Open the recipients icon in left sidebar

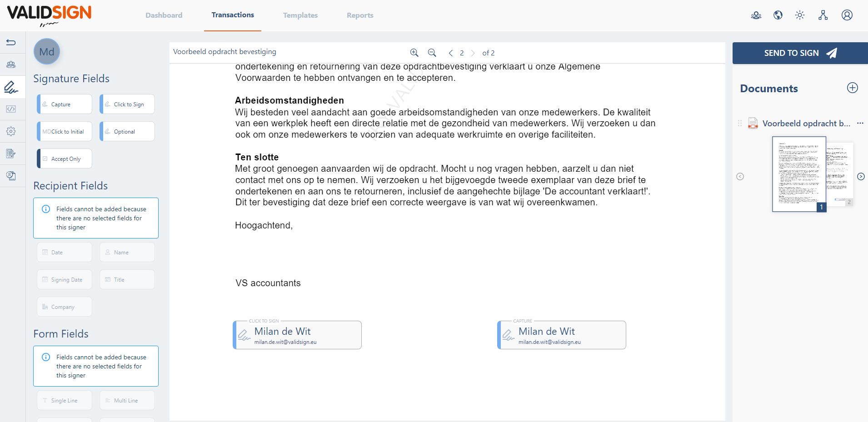(11, 65)
